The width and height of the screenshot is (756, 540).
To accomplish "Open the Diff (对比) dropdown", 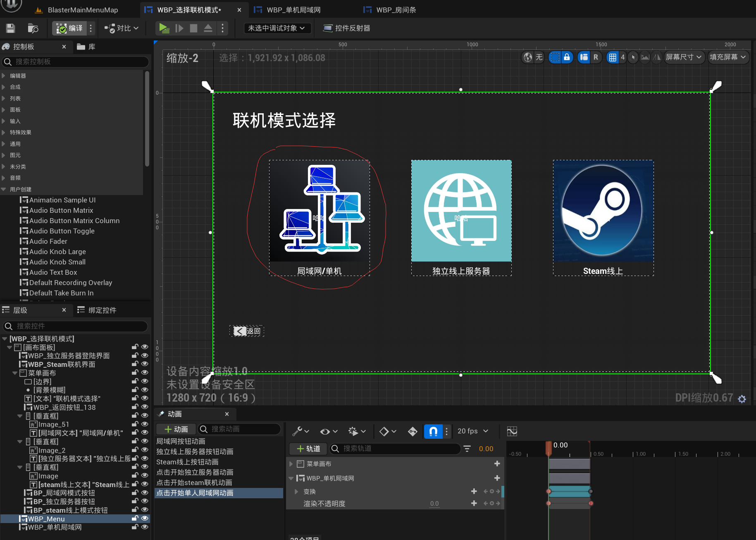I will pos(121,28).
